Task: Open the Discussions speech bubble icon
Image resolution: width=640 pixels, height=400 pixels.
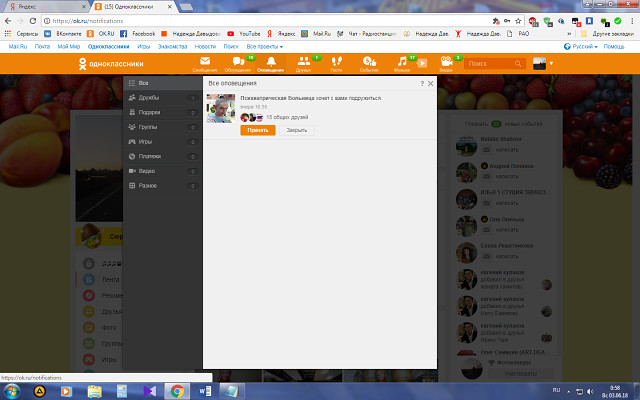Action: pos(238,62)
